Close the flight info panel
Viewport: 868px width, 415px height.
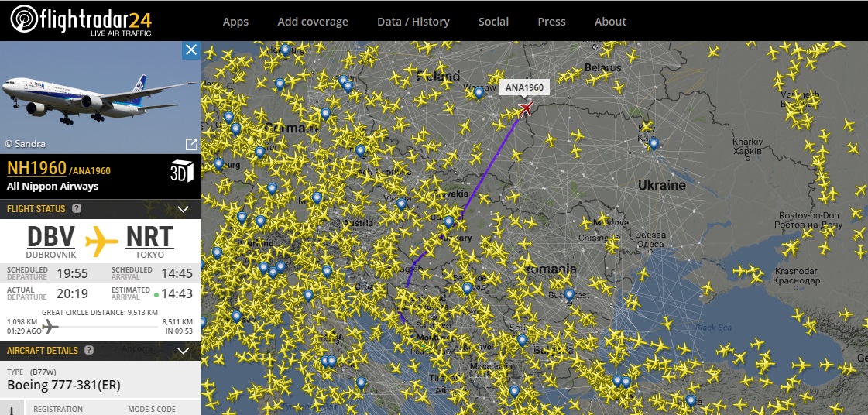click(191, 50)
